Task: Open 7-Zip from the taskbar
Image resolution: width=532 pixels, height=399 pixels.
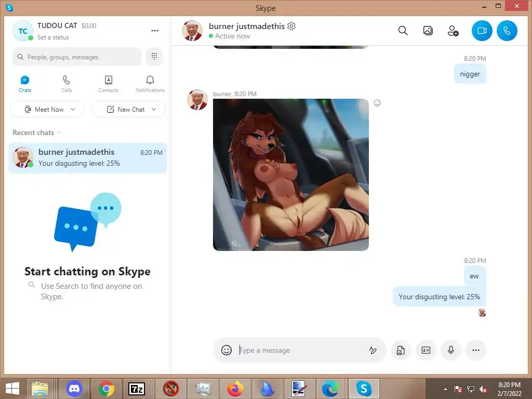Action: click(137, 389)
